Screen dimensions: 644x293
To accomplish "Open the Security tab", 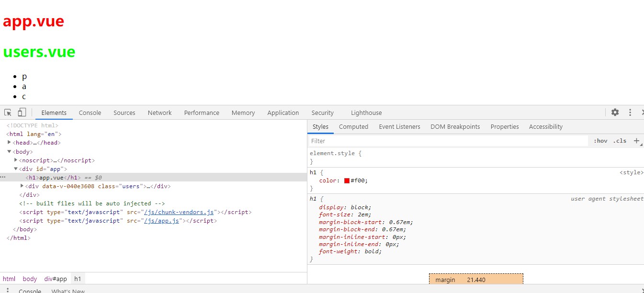I will tap(322, 113).
